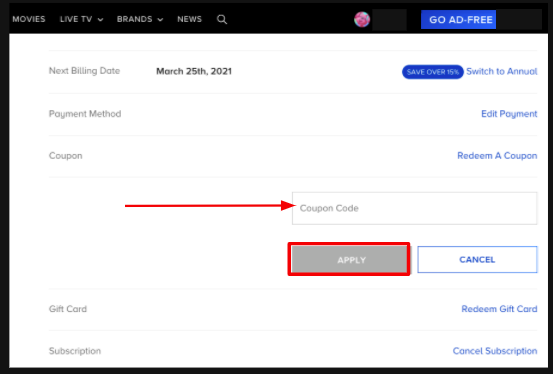The image size is (553, 374).
Task: Click the Go Ad-Free button
Action: click(458, 19)
